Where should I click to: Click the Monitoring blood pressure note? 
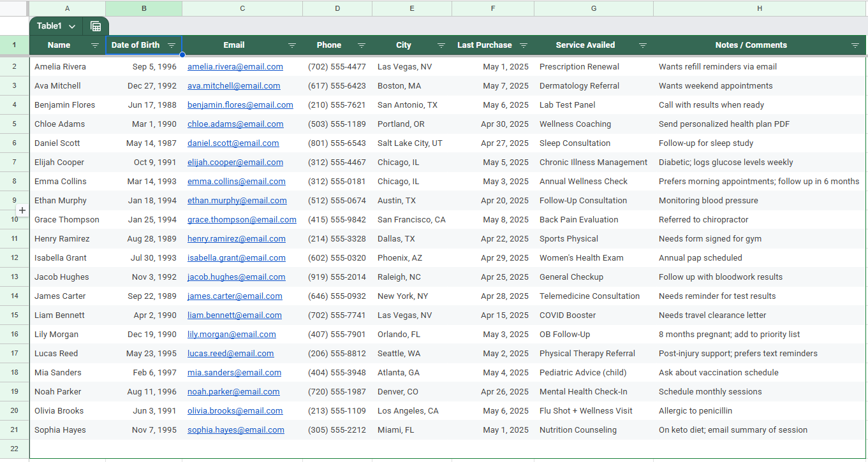tap(760, 201)
